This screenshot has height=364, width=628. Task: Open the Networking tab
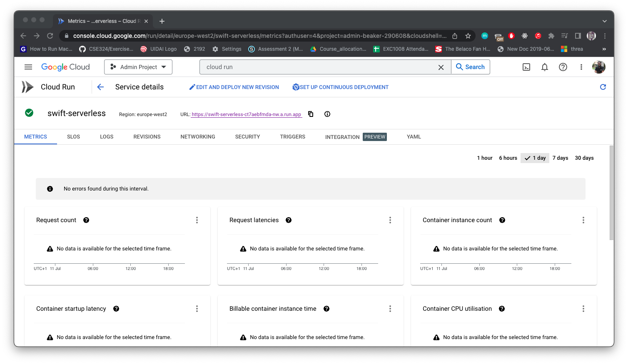point(198,137)
